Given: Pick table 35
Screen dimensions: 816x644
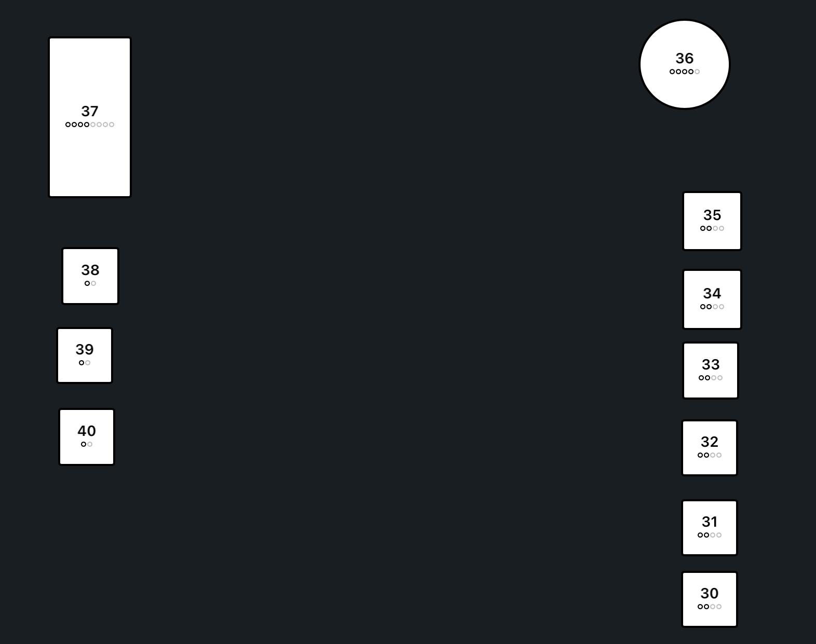Looking at the screenshot, I should pos(712,221).
